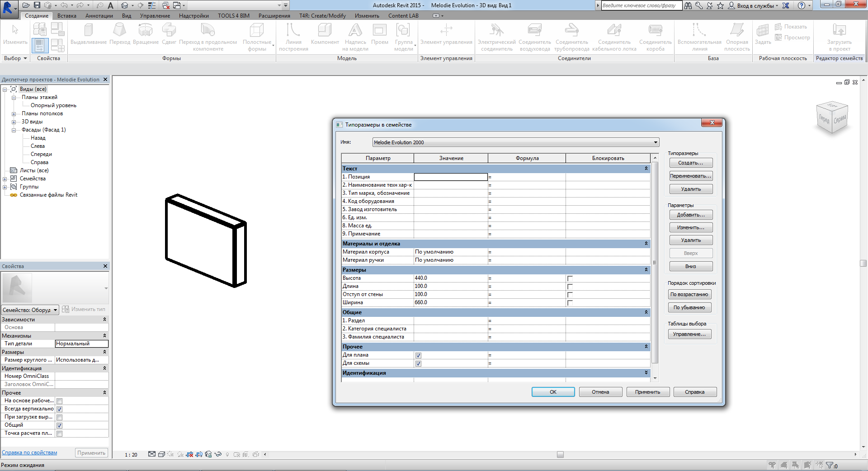Collapse the Размеры group in dialog
868x471 pixels.
pos(646,269)
